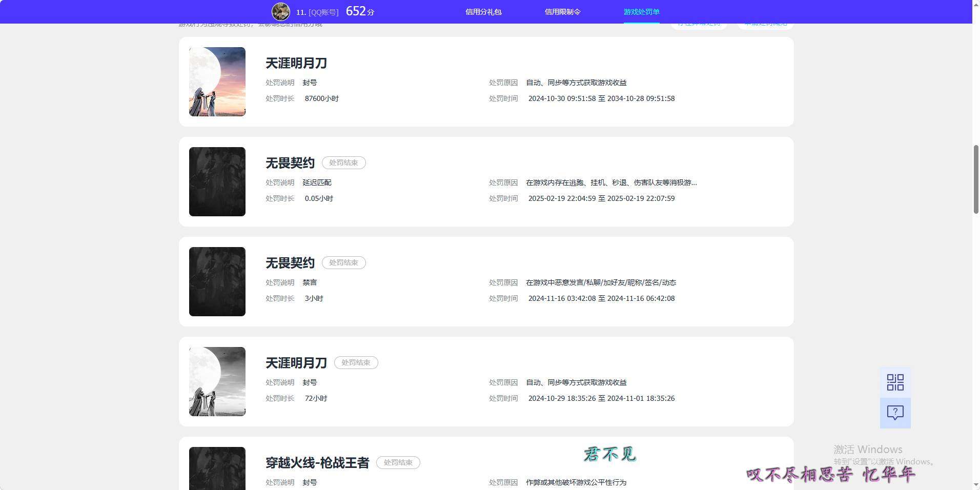980x490 pixels.
Task: Click the [QQ账号] account label
Action: click(x=323, y=12)
